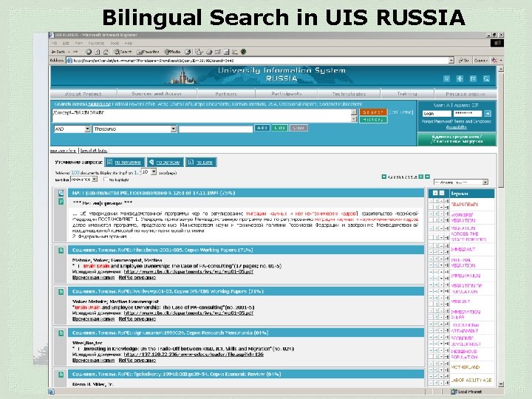Open the Participants nav tab
532x399 pixels.
coord(287,94)
